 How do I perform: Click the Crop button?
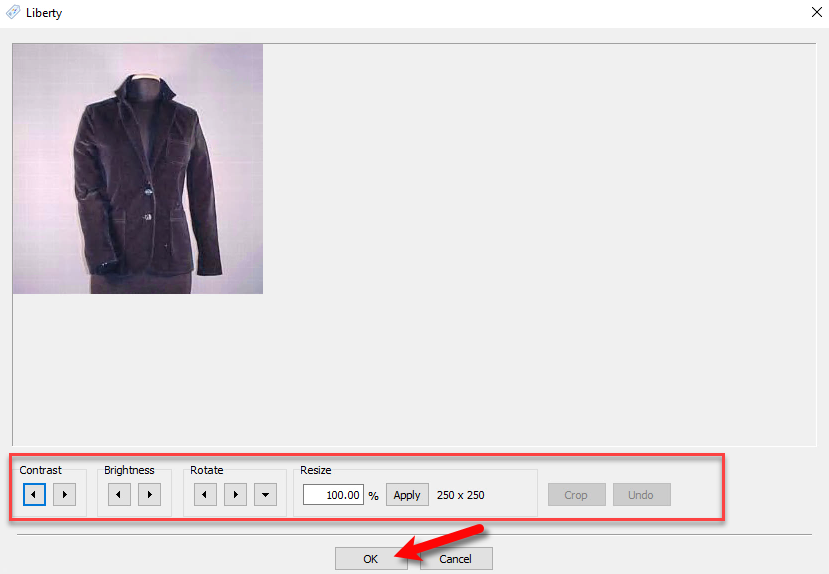[x=576, y=495]
